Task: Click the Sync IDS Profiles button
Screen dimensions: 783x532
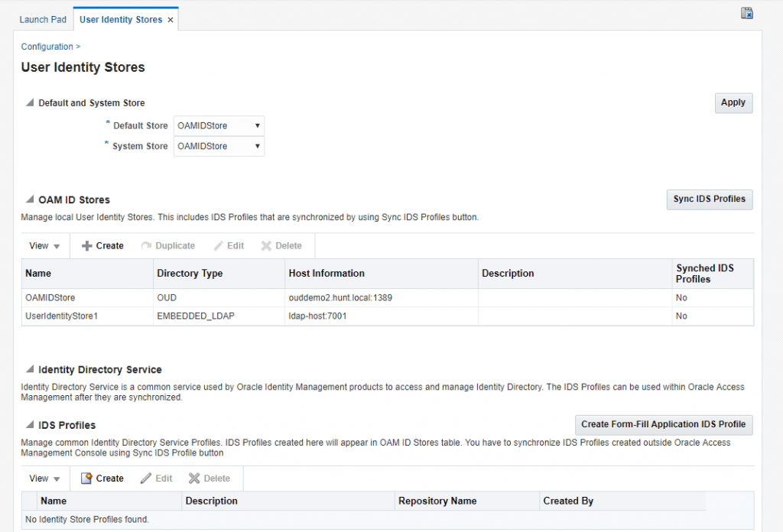Action: coord(709,199)
